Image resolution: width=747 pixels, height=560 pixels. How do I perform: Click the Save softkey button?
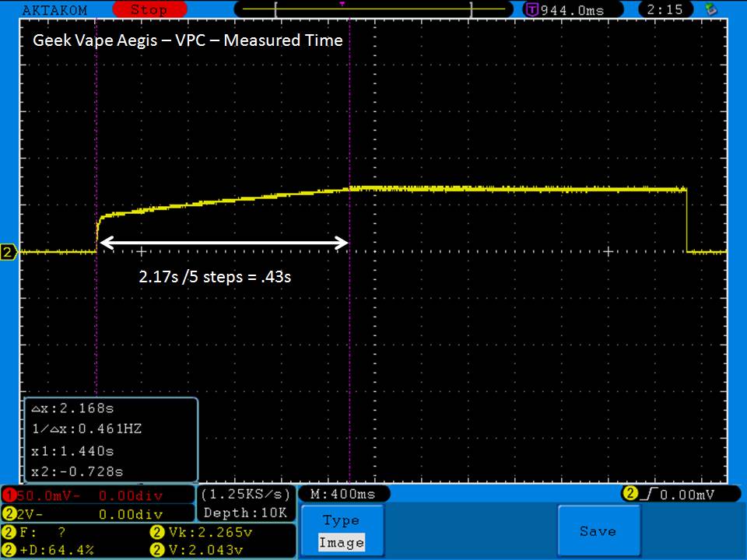pos(598,531)
